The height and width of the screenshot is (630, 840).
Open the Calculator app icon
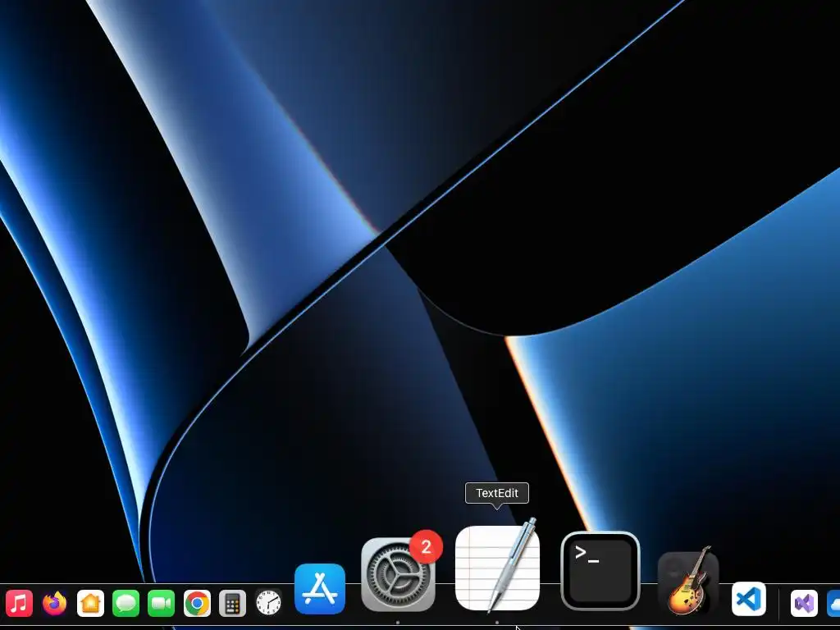coord(232,603)
